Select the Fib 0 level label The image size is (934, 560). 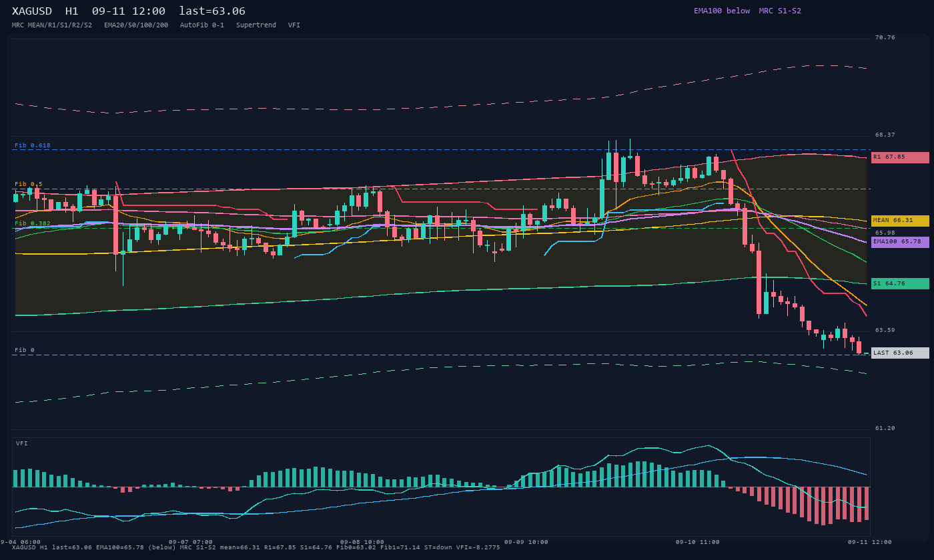pos(25,350)
